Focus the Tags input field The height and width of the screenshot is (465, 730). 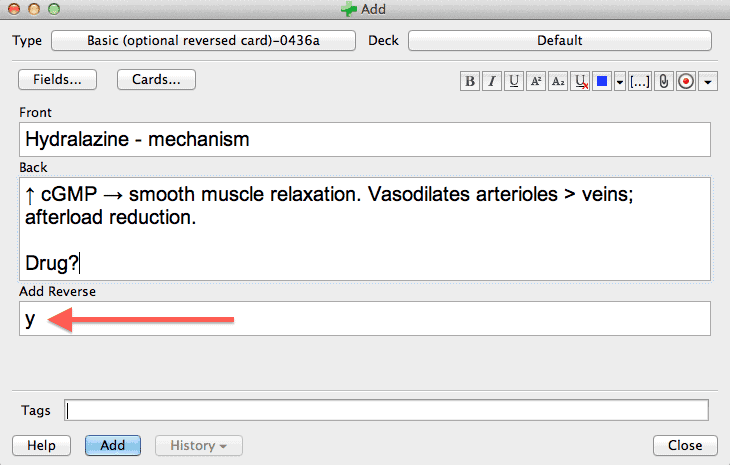[x=386, y=410]
